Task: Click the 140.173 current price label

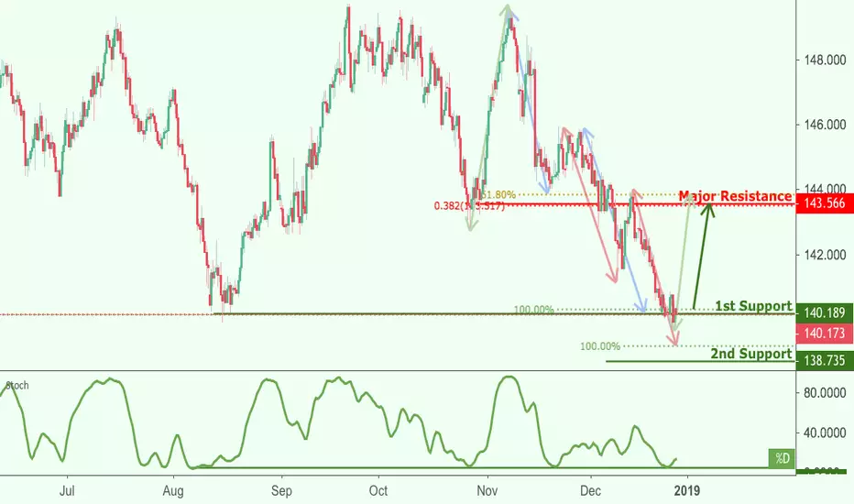Action: [825, 333]
